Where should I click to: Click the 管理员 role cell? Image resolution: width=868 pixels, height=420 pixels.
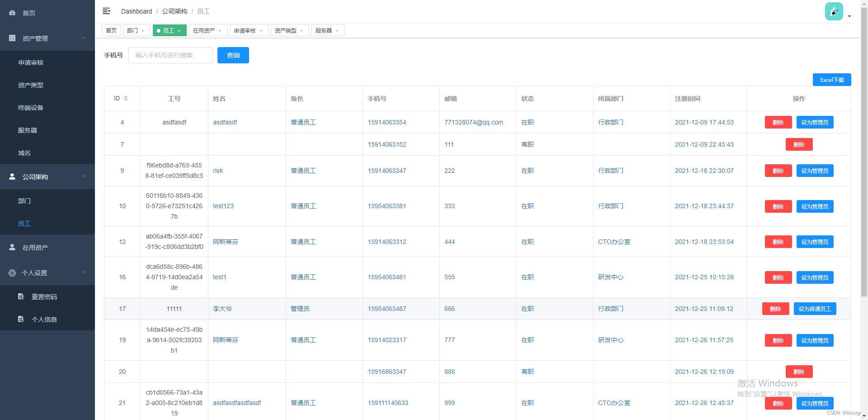tap(300, 309)
